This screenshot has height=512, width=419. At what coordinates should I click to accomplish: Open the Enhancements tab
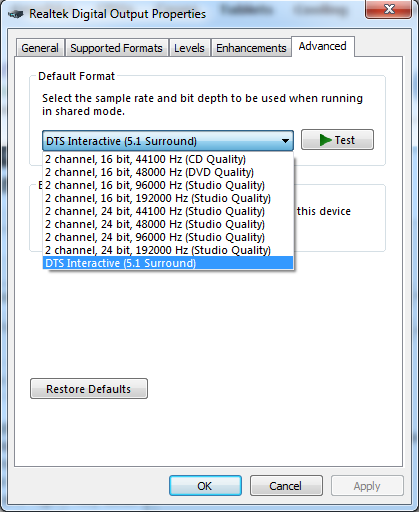click(x=251, y=48)
